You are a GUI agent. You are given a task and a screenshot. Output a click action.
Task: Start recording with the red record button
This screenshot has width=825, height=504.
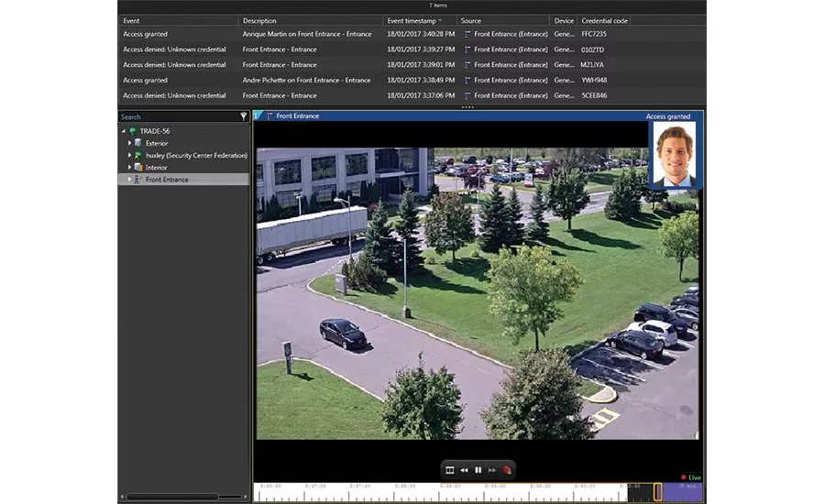(506, 470)
